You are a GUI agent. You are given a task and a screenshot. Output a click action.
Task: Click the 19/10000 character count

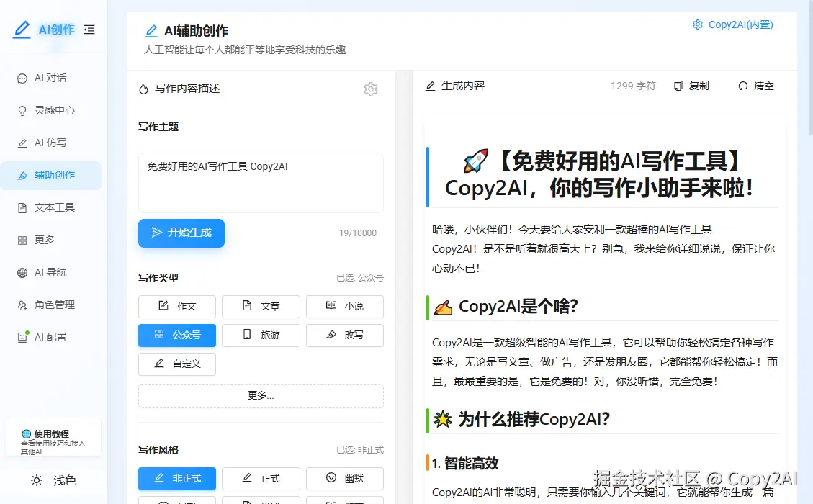pos(358,233)
